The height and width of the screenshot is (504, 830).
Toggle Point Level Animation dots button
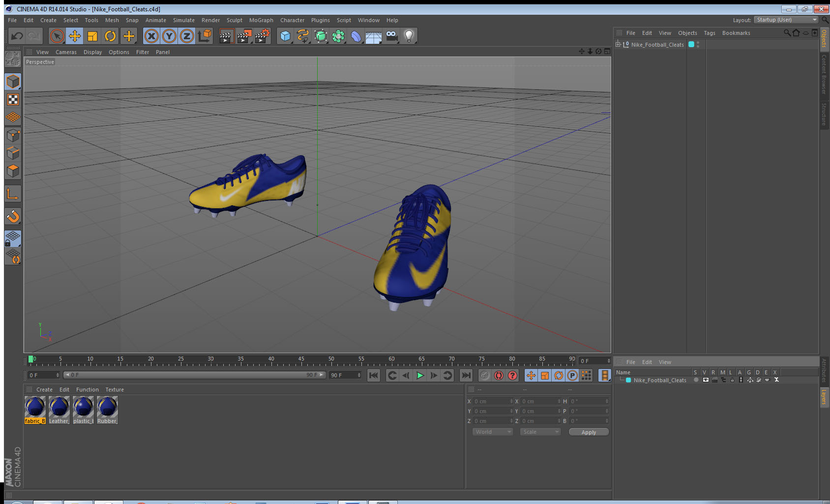click(x=586, y=375)
